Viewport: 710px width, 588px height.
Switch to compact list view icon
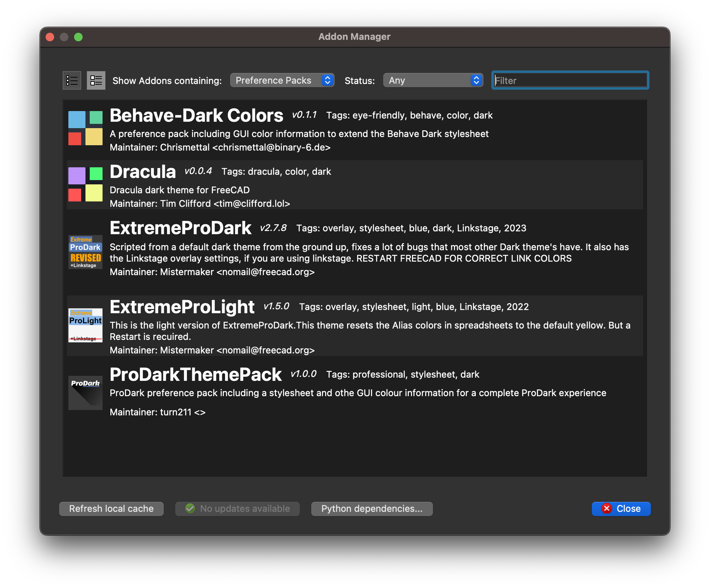pos(71,80)
